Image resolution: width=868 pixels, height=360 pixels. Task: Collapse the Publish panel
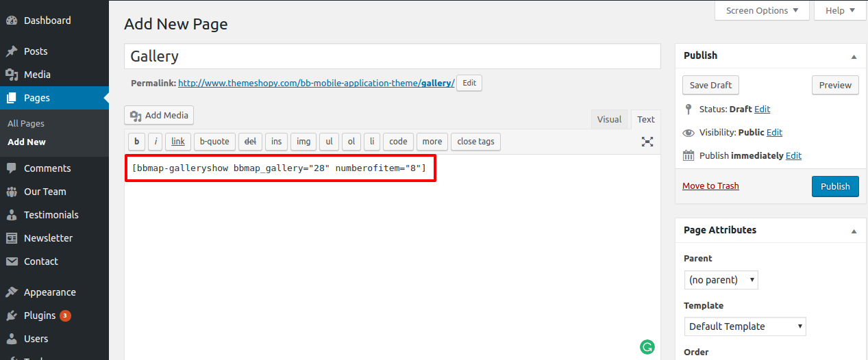(854, 56)
